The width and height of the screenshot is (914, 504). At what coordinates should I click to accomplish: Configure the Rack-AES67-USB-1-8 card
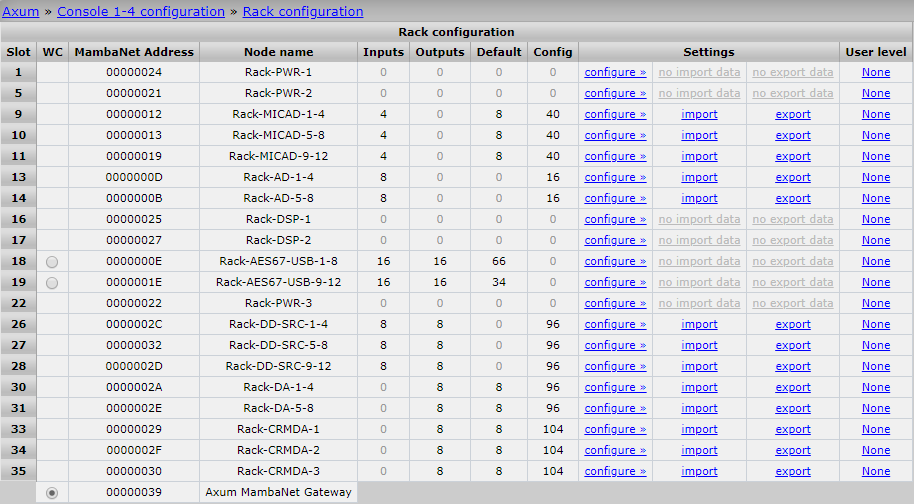pyautogui.click(x=615, y=261)
